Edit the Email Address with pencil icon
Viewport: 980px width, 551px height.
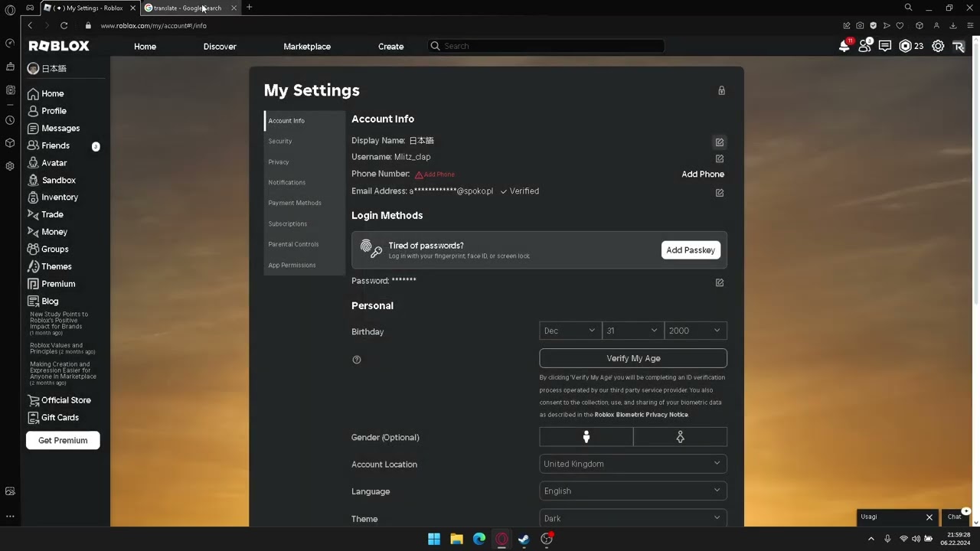point(720,193)
